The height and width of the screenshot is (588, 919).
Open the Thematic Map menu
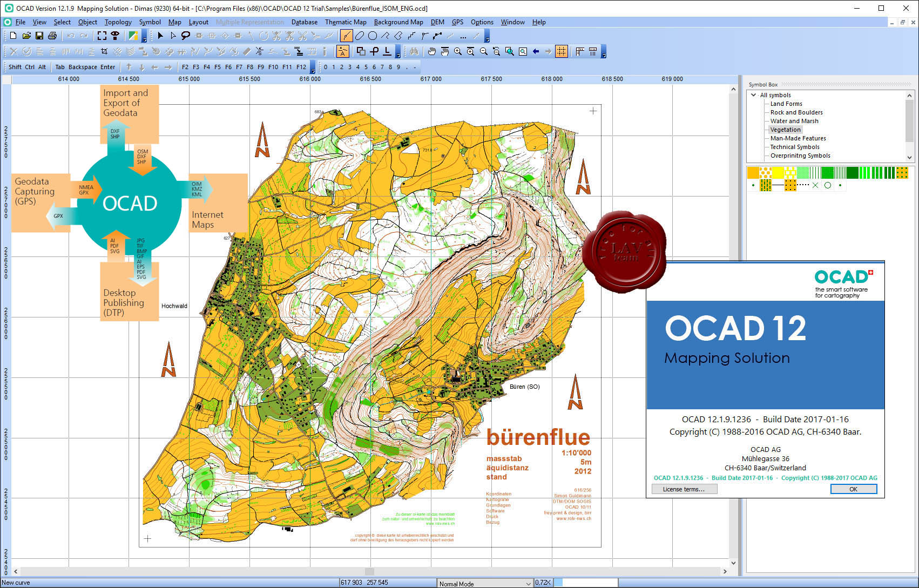coord(346,22)
